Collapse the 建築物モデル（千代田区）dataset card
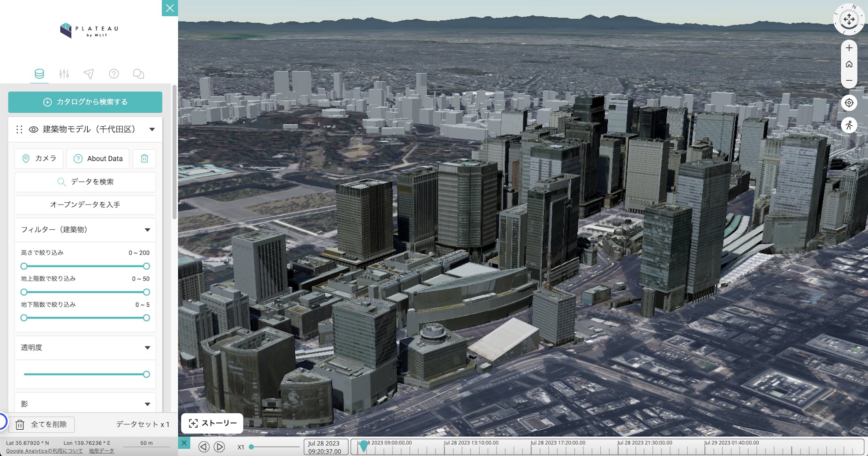This screenshot has height=456, width=868. (151, 129)
